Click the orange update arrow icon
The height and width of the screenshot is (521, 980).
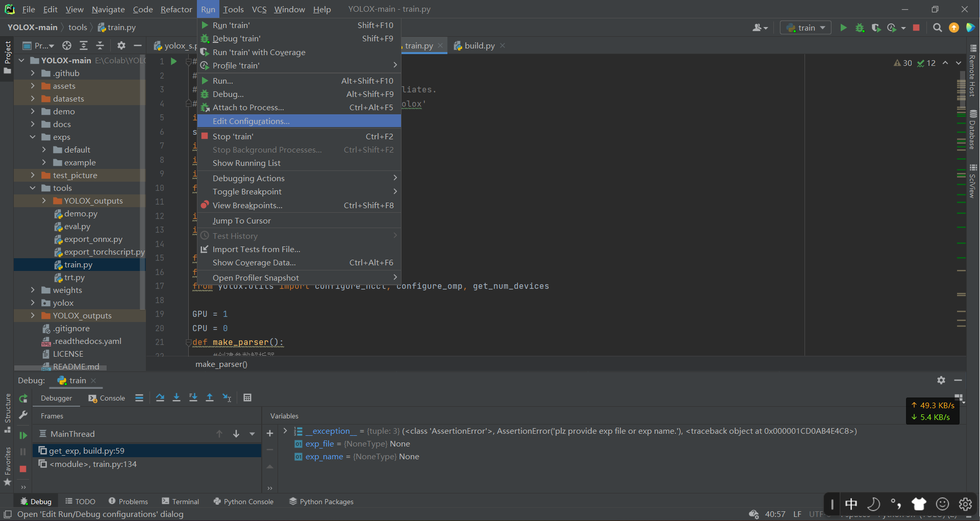click(x=953, y=28)
